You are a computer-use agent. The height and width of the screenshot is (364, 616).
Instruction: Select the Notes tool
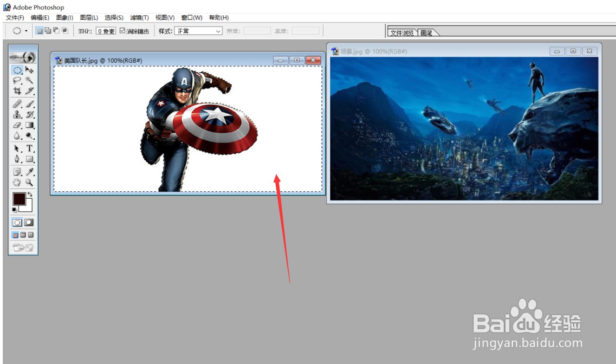[17, 172]
